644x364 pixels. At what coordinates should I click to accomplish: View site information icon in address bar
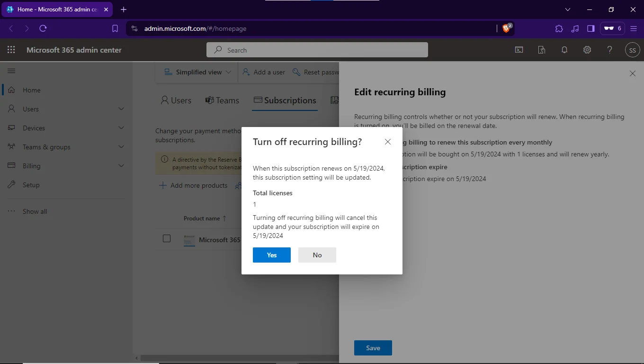point(134,28)
